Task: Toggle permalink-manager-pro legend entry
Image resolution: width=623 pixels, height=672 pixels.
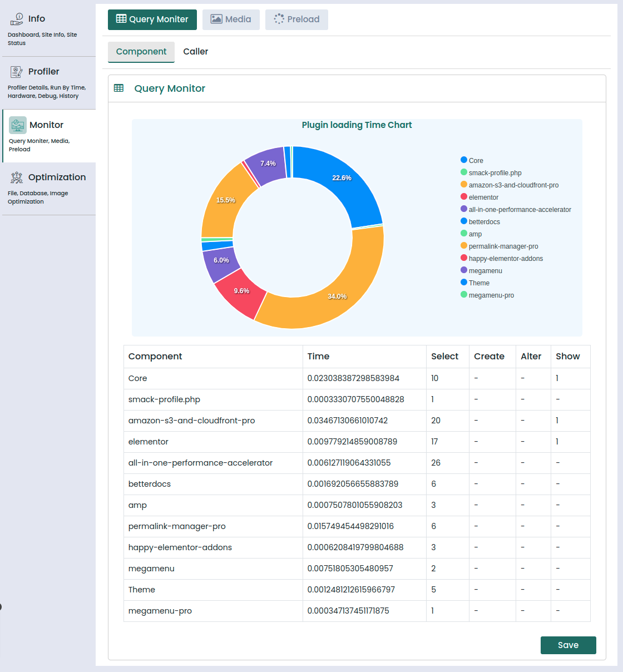Action: point(500,246)
